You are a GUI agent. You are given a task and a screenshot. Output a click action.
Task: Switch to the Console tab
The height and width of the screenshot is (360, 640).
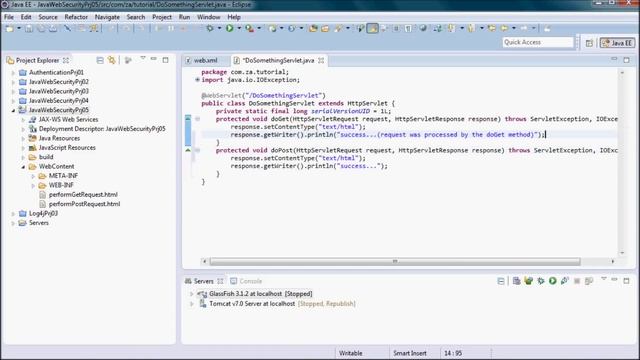(246, 281)
